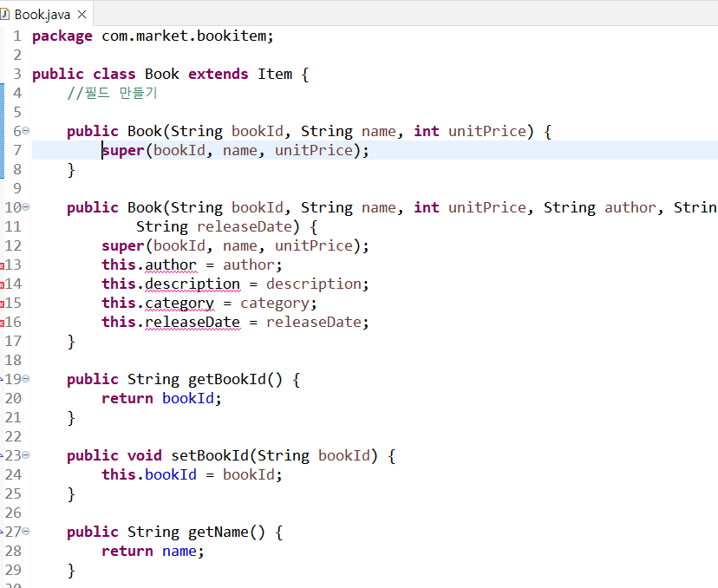Click the 'Item' superclass name on line 3
Viewport: 718px width, 588px height.
click(x=275, y=74)
